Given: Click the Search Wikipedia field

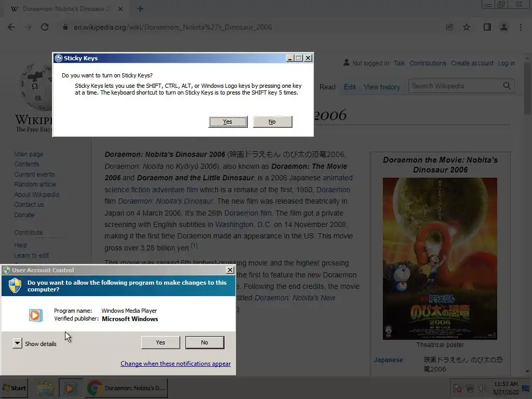Looking at the screenshot, I should click(x=455, y=86).
